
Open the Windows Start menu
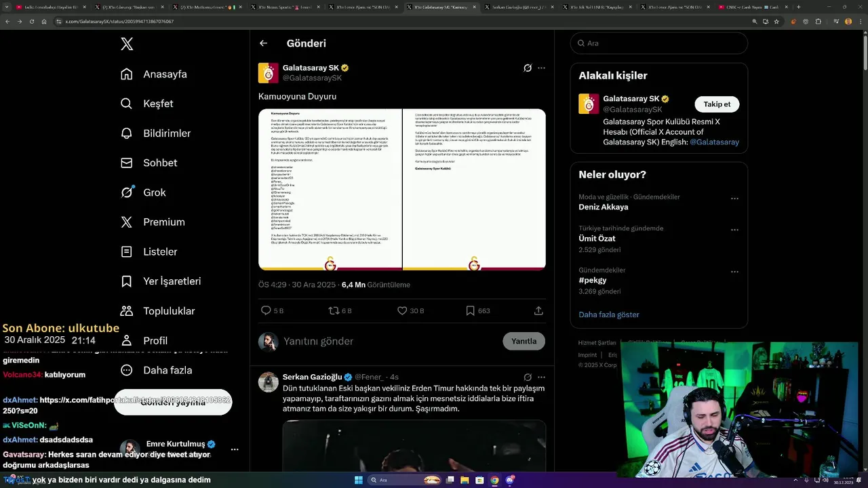pyautogui.click(x=359, y=480)
